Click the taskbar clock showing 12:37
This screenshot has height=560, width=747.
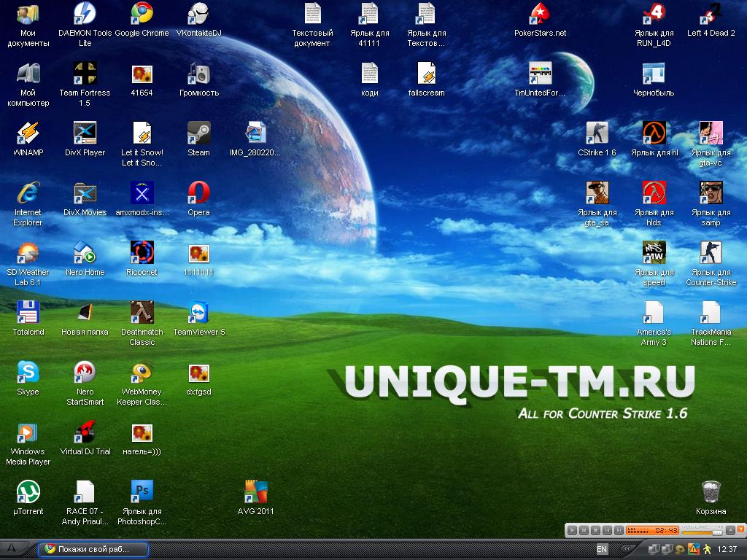[x=727, y=549]
